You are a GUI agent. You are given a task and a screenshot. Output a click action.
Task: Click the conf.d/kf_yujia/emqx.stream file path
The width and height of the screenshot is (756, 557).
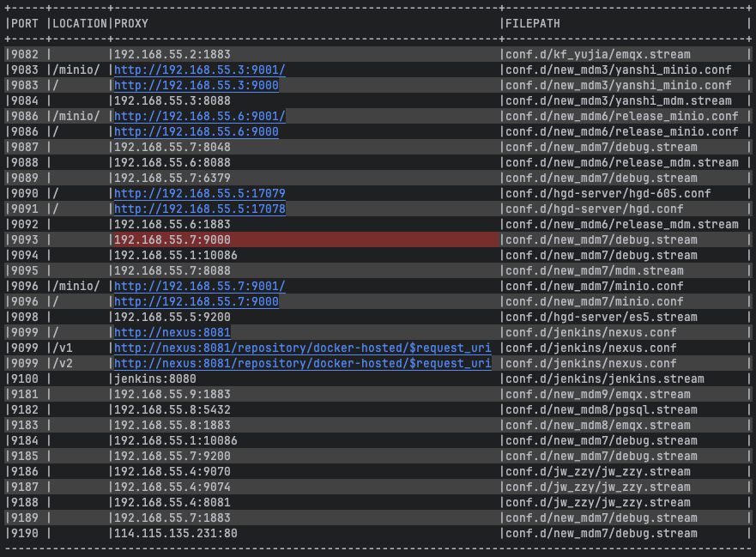[597, 54]
